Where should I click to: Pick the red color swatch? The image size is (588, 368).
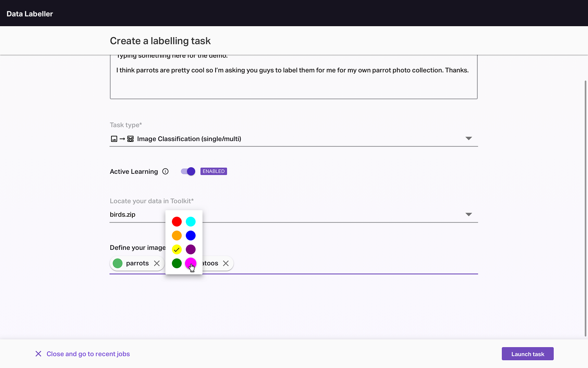click(177, 222)
